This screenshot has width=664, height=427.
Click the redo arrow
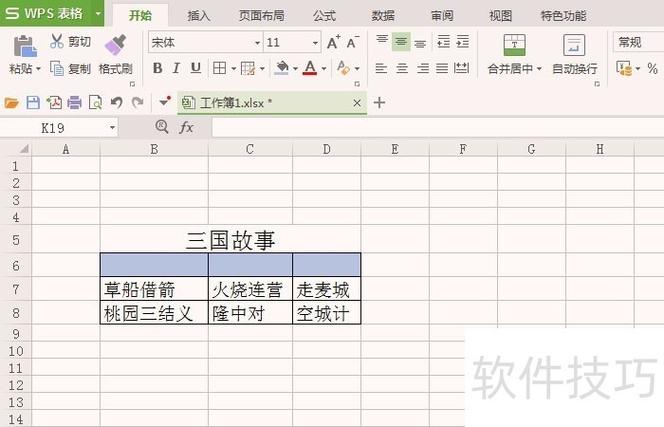coord(137,103)
